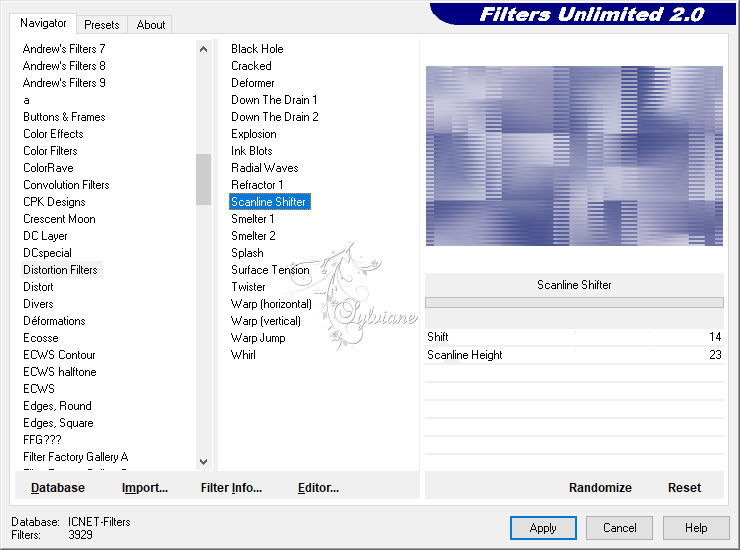Choose the Surface Tension filter

[270, 270]
